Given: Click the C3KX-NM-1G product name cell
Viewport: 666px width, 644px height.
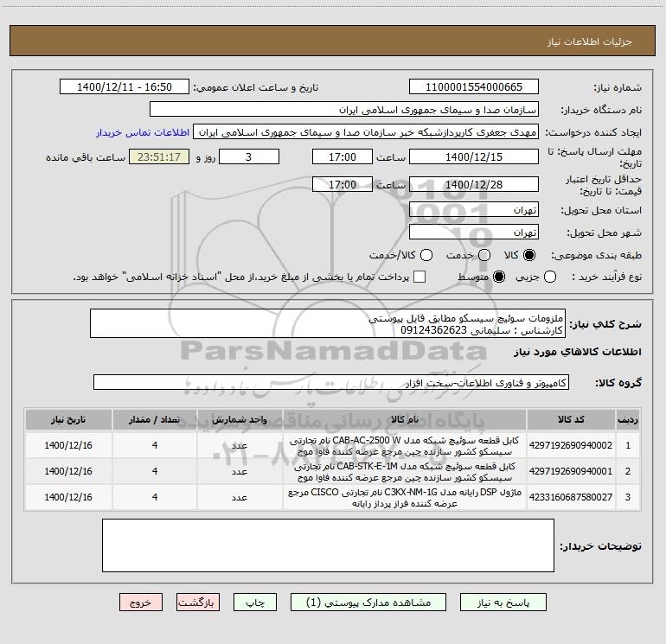Looking at the screenshot, I should coord(405,498).
